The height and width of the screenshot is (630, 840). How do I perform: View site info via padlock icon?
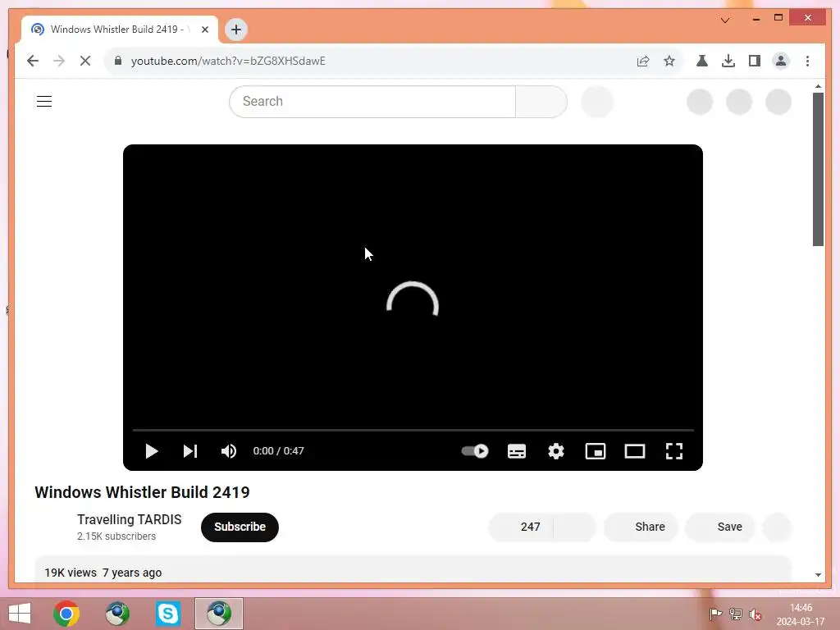coord(118,61)
